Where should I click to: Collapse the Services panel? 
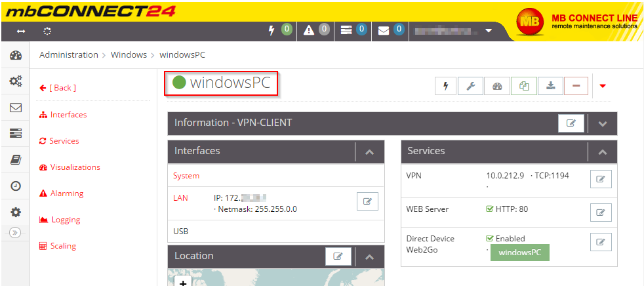(603, 152)
